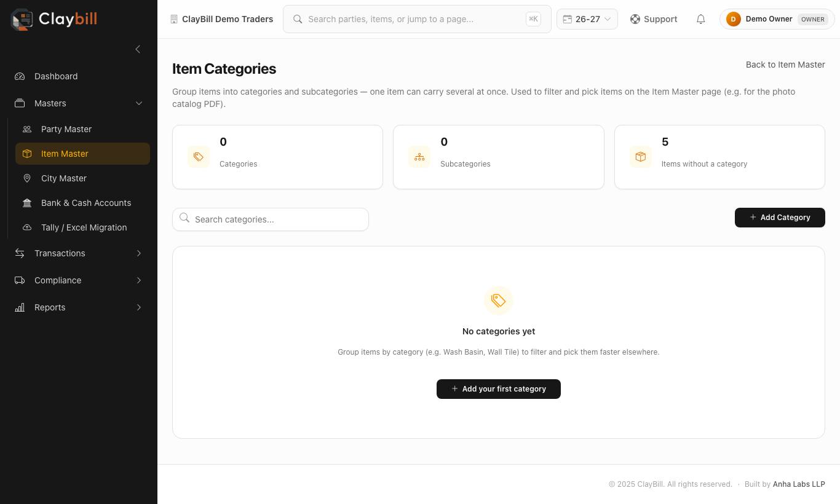This screenshot has width=840, height=504.
Task: Click the Add Category button
Action: (780, 218)
